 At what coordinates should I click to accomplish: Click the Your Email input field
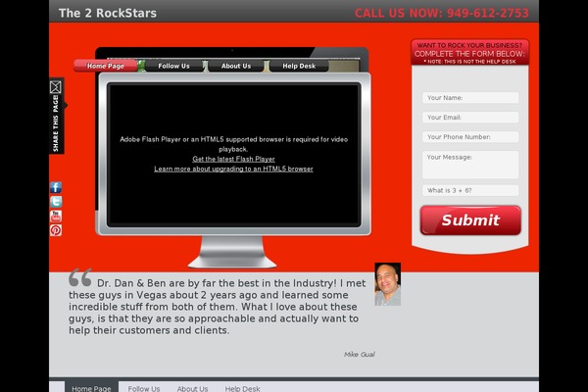point(470,117)
